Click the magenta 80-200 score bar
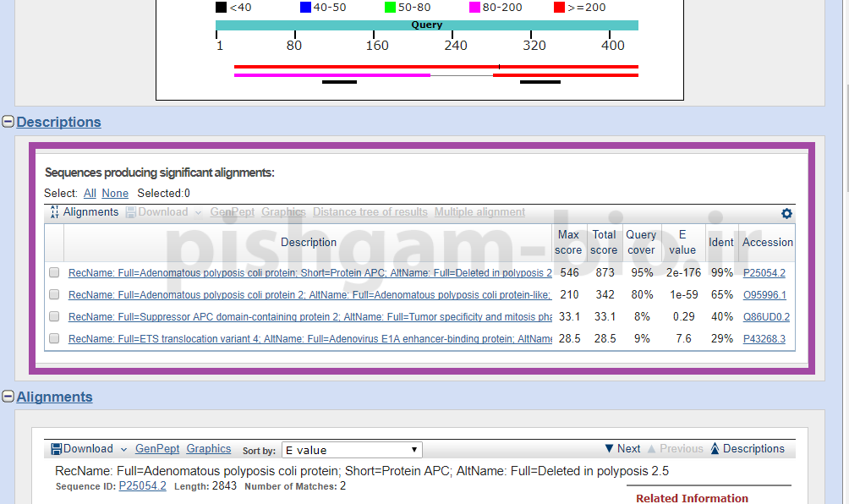 [331, 75]
